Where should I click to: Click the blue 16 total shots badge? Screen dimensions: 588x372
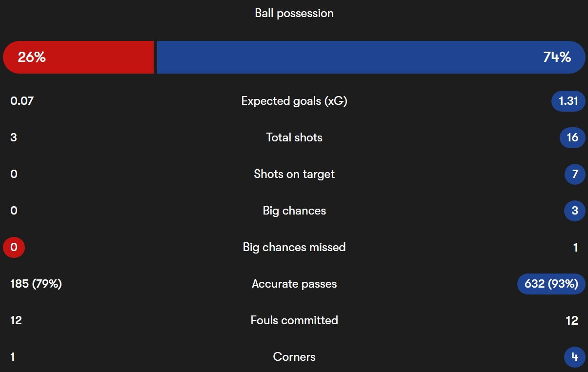coord(572,137)
